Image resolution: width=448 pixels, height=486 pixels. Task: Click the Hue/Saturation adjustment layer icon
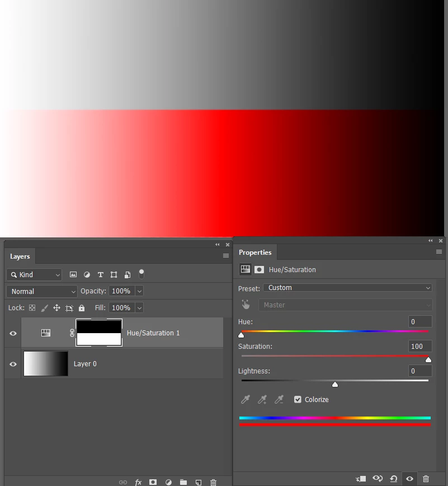[x=46, y=333]
